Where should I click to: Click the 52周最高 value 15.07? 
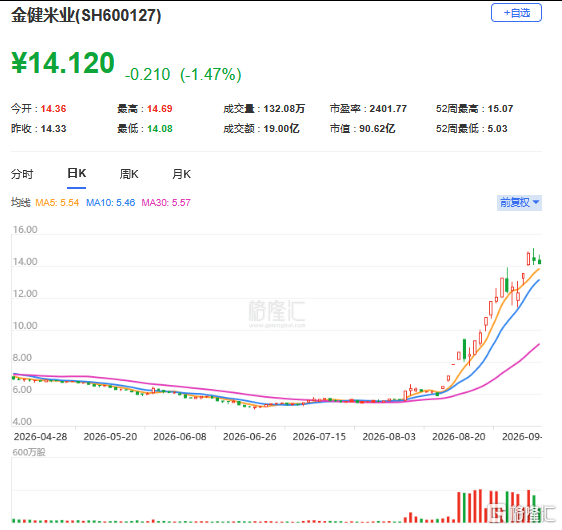pos(500,109)
